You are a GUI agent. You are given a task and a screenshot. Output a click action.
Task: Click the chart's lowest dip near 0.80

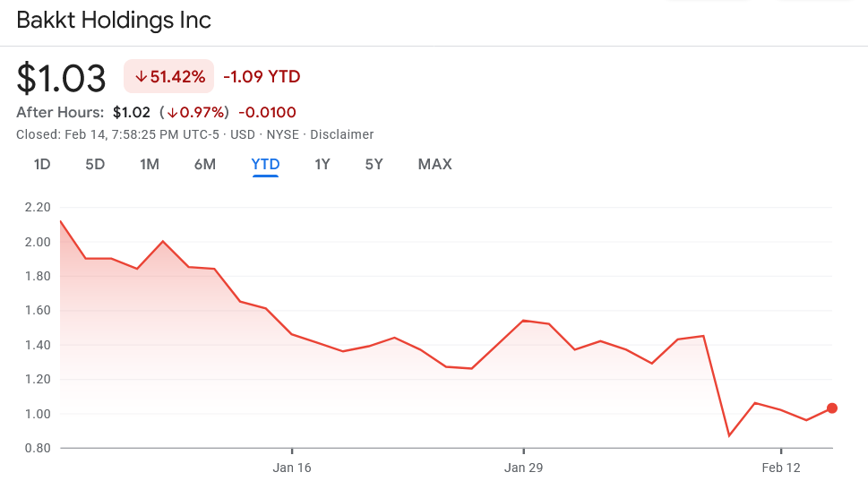click(x=729, y=435)
